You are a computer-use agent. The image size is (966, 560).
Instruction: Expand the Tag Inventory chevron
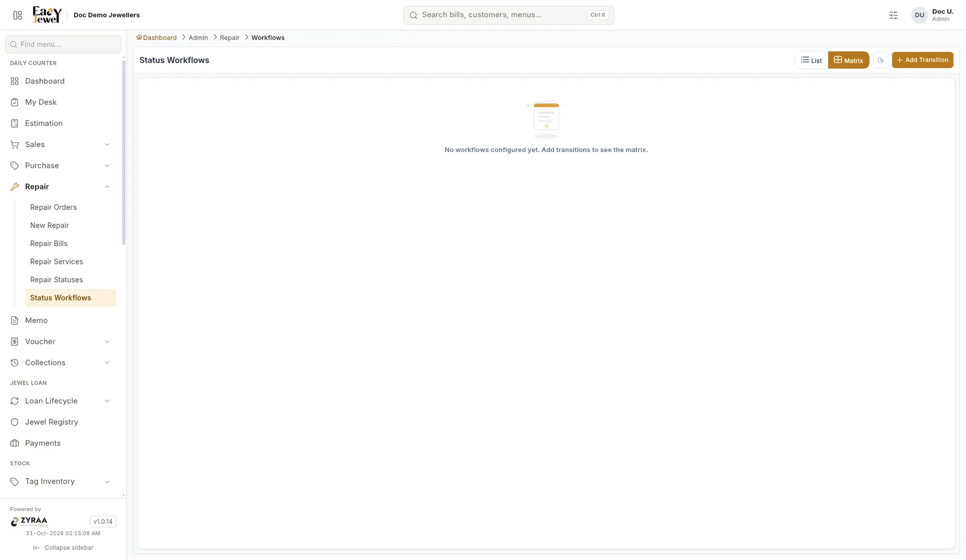click(107, 482)
